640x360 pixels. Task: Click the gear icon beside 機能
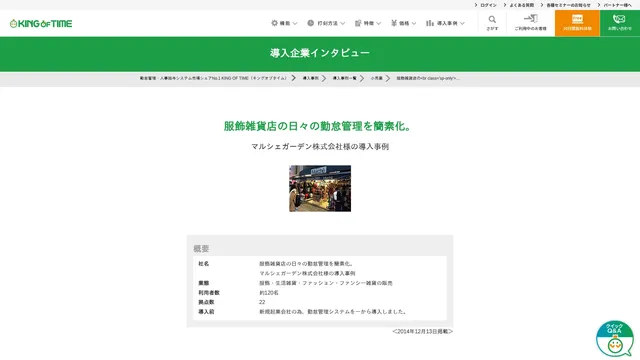tap(274, 23)
